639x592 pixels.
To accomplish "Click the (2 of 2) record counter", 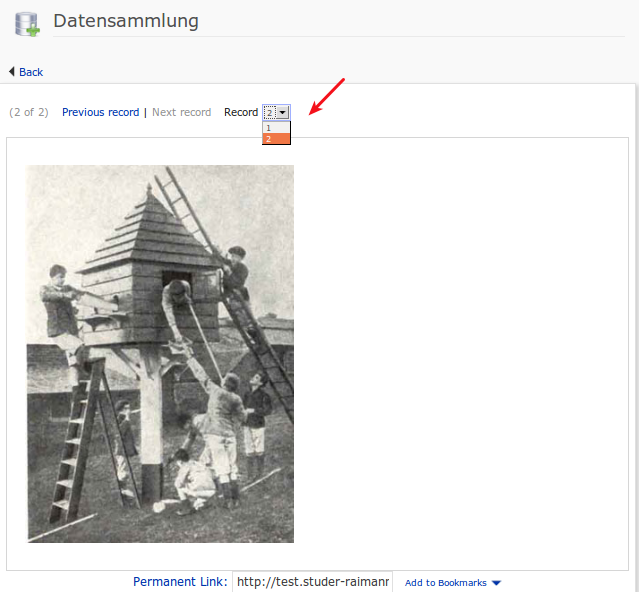I will tap(29, 112).
